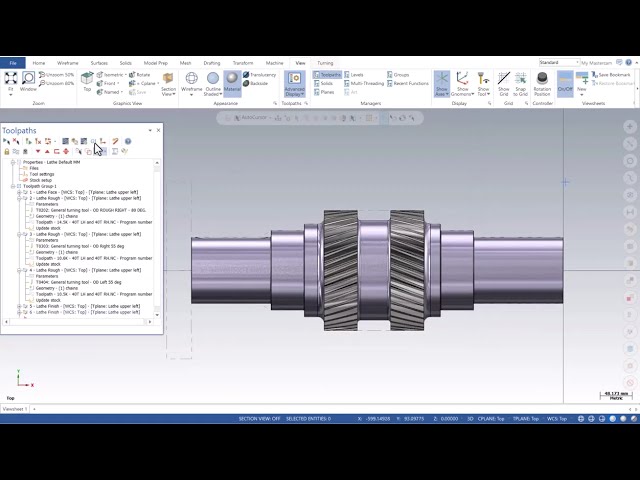Open the Home ribbon tab

coord(38,63)
